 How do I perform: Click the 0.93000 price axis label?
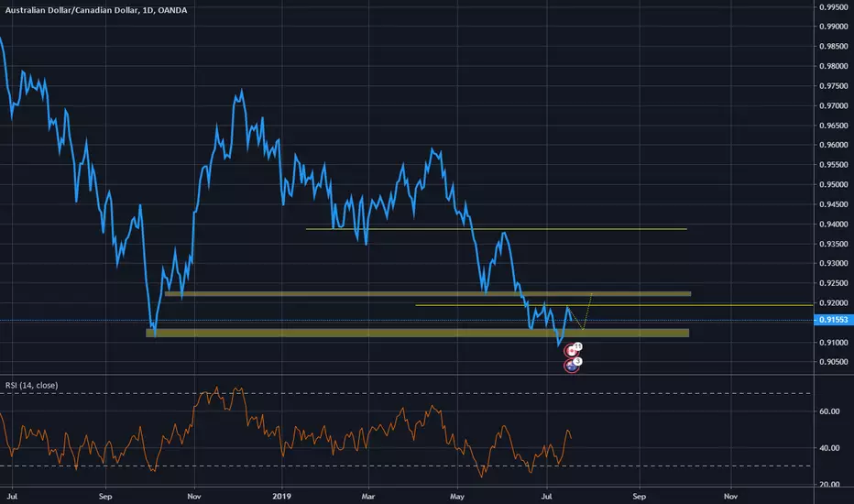click(x=833, y=263)
